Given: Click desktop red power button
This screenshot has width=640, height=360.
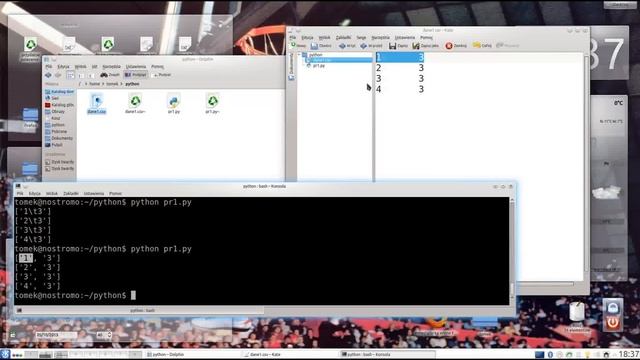Looking at the screenshot, I should pyautogui.click(x=612, y=323).
